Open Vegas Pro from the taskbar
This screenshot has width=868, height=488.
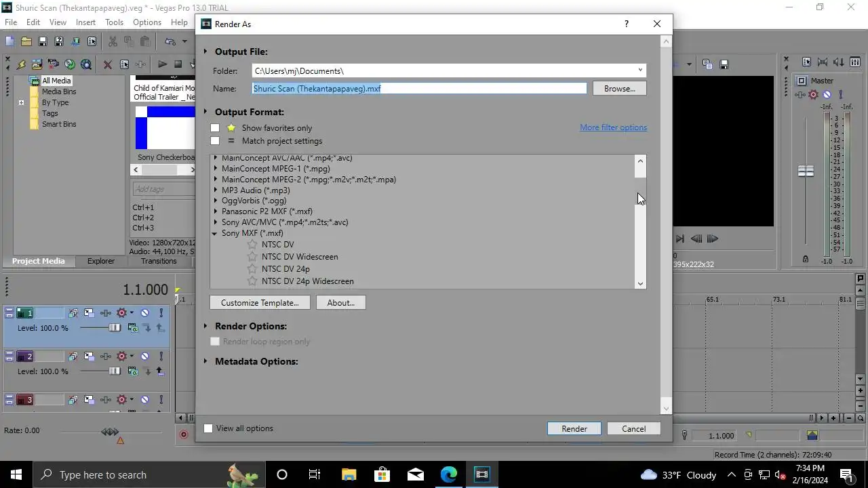point(481,474)
